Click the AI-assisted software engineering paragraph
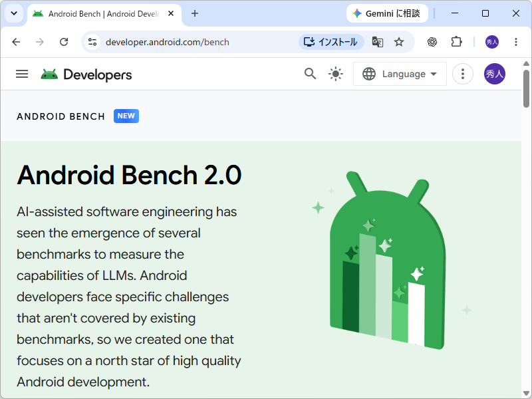 129,297
